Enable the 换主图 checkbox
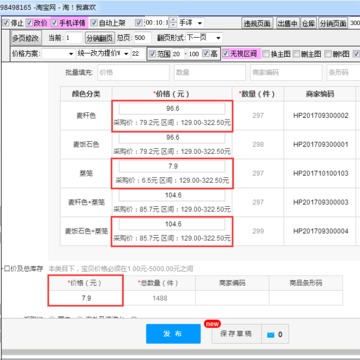The image size is (360, 360). point(266,54)
